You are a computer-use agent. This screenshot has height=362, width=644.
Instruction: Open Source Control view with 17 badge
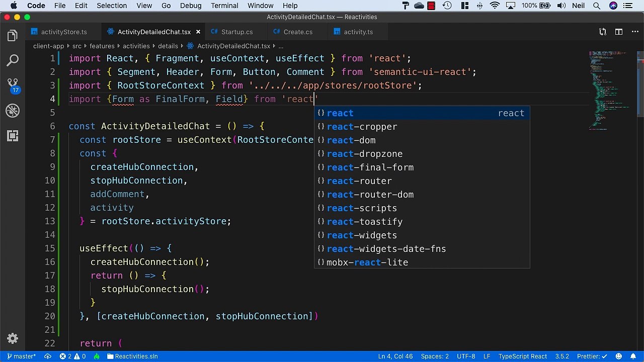[13, 86]
